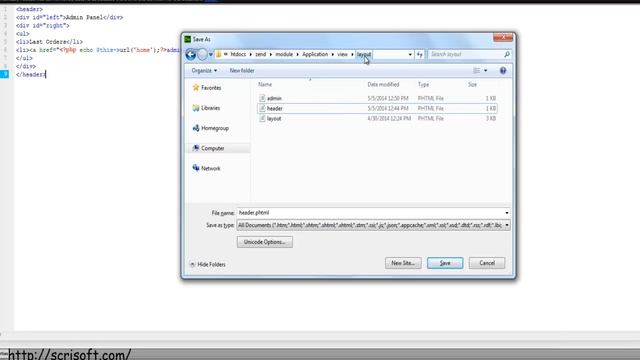Click the Libraries folder icon
Screen dimensions: 640x360
point(196,108)
